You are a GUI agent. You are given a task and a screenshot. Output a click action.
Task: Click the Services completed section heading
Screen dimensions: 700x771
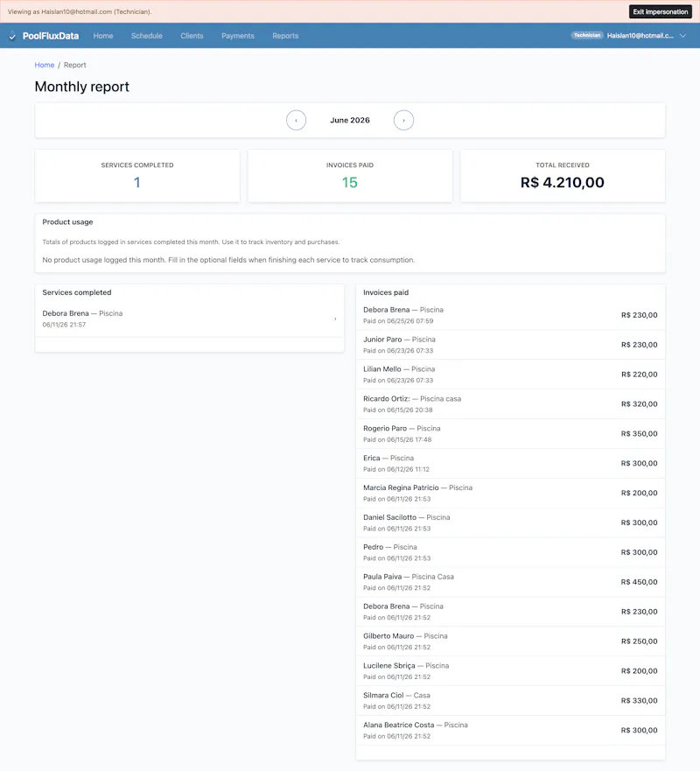77,292
